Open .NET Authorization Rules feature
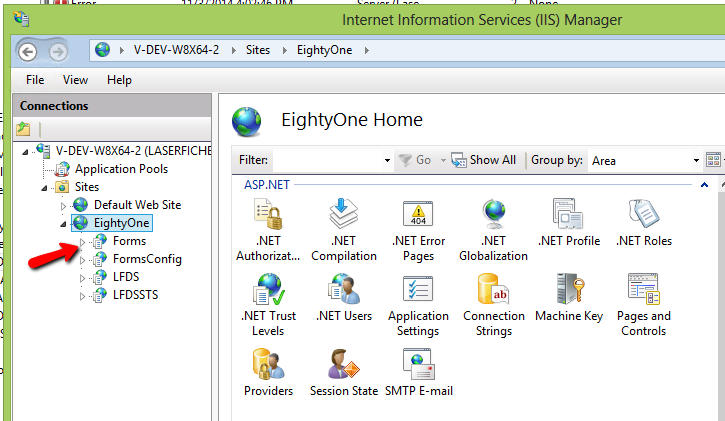 click(268, 230)
